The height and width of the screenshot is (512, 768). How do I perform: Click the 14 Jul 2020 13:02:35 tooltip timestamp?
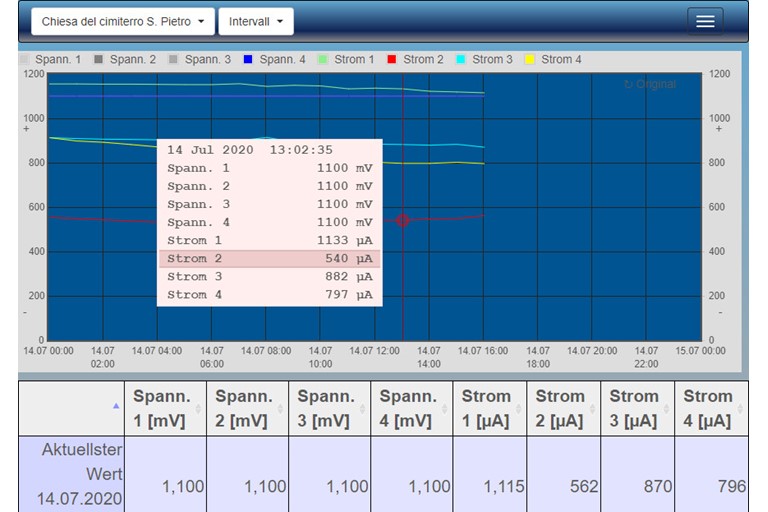[x=250, y=150]
